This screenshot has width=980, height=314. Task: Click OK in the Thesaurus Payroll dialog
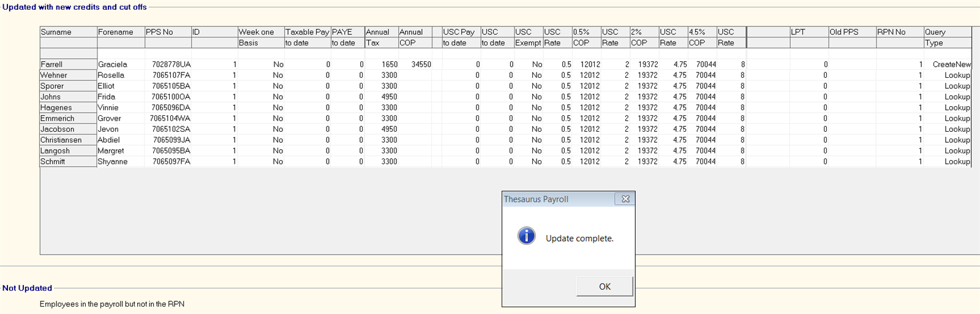(x=605, y=286)
